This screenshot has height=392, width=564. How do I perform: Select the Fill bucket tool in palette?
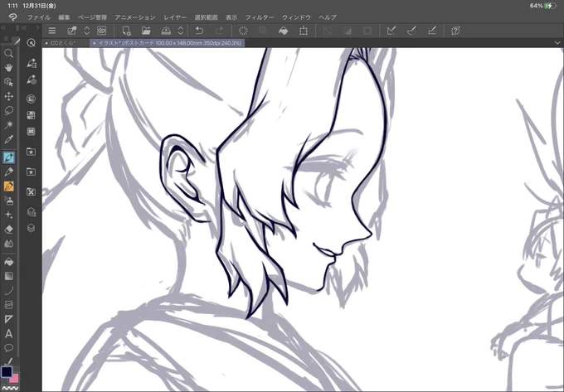[x=8, y=262]
